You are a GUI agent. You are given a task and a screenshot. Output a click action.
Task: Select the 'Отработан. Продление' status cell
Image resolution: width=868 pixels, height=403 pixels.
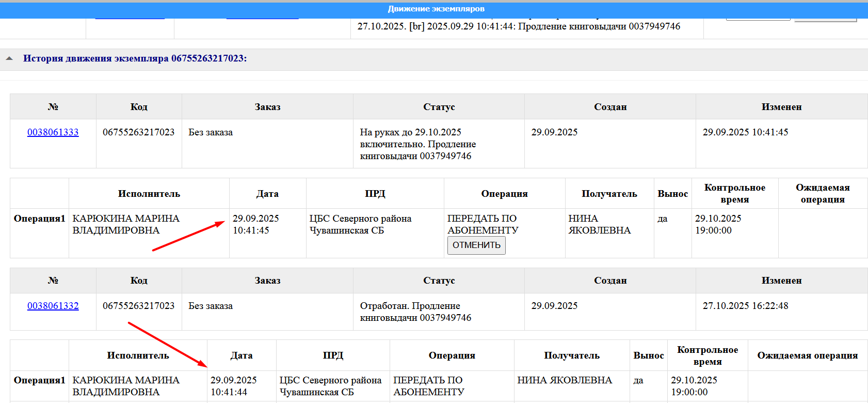tap(415, 312)
